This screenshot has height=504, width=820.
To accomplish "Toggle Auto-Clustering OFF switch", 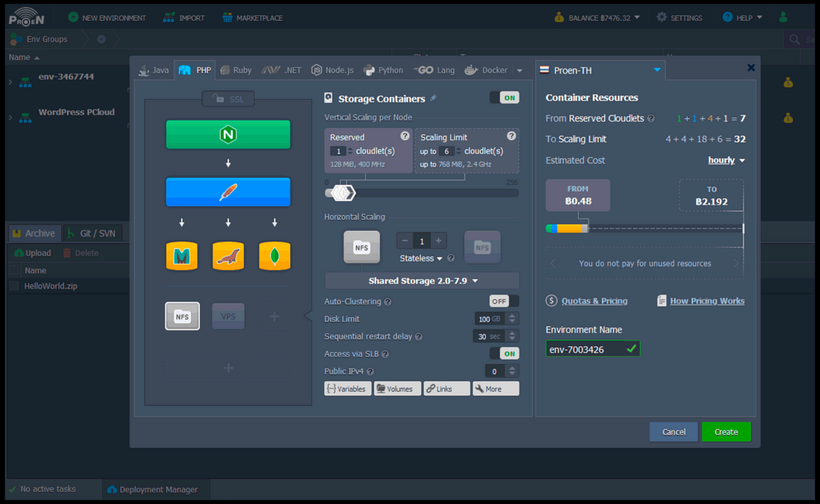I will tap(504, 301).
